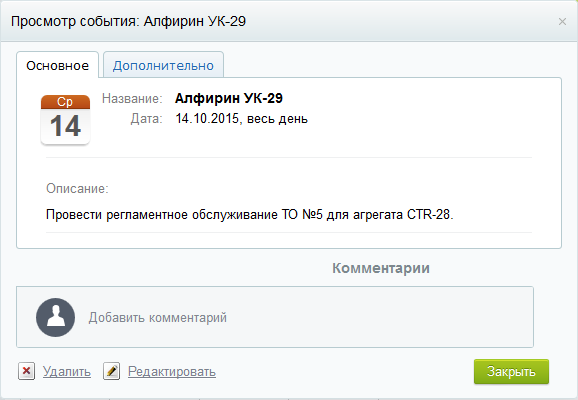Screen dimensions: 578x400
Task: Click the green Закрыть button
Action: [511, 372]
